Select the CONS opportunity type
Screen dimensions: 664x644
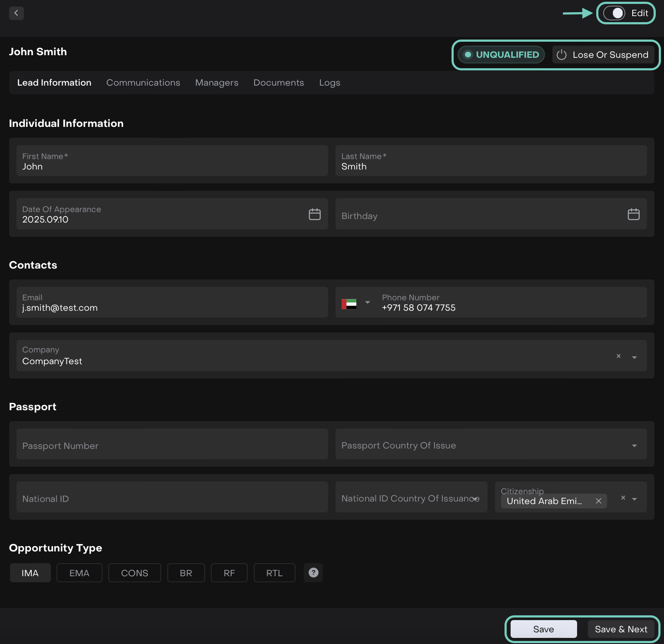click(x=134, y=573)
